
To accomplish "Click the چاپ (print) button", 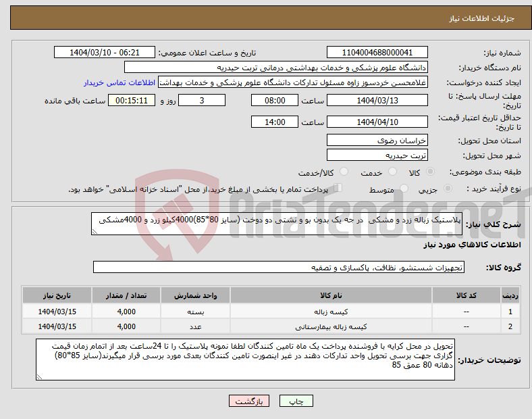I will [x=296, y=401].
